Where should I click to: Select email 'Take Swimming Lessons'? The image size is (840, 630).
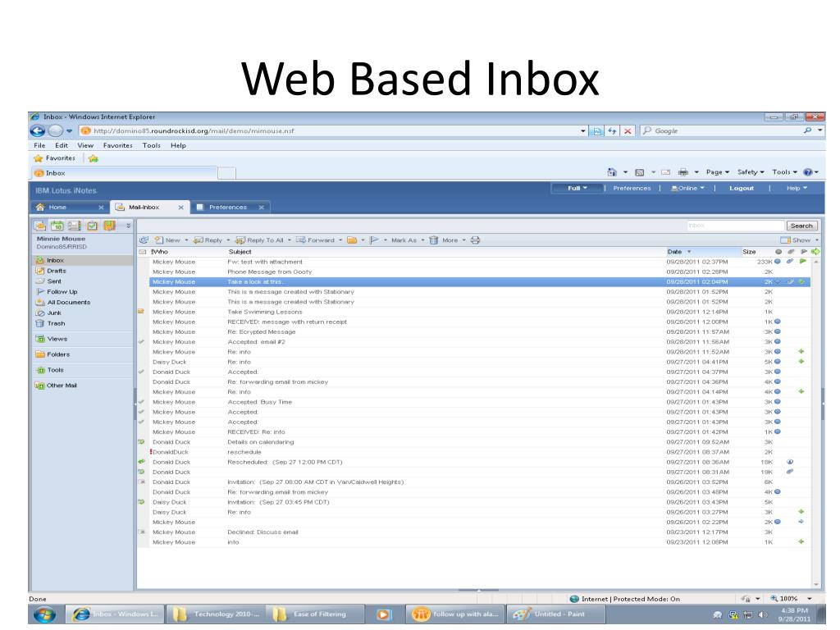pos(479,312)
